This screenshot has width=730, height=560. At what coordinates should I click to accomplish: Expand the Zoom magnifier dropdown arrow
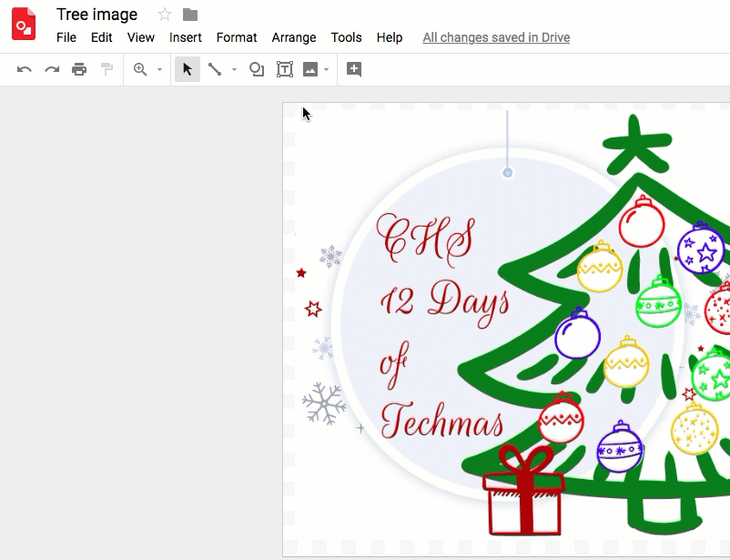coord(159,70)
